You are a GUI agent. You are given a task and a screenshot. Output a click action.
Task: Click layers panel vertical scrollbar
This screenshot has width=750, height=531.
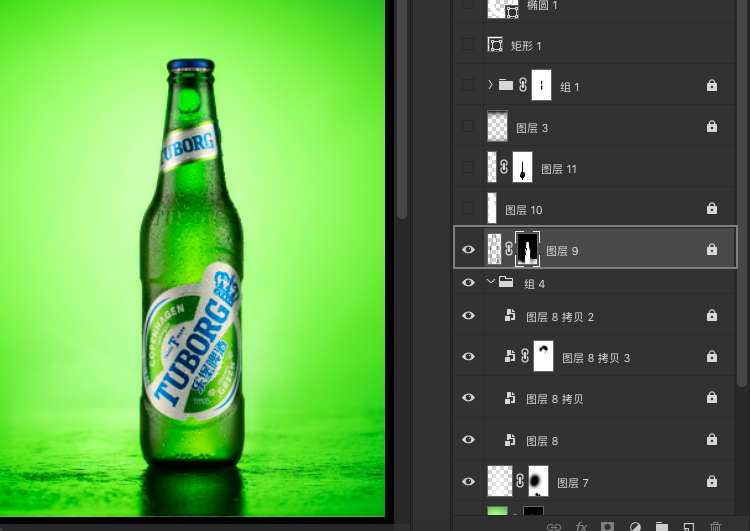(x=742, y=191)
